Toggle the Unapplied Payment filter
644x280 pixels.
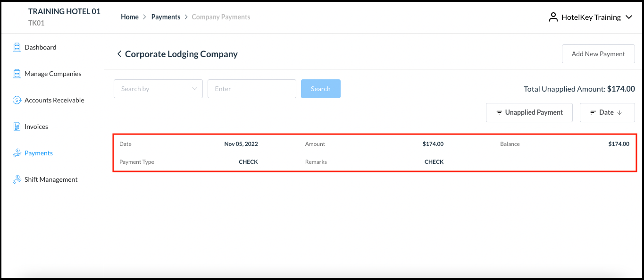(x=529, y=112)
